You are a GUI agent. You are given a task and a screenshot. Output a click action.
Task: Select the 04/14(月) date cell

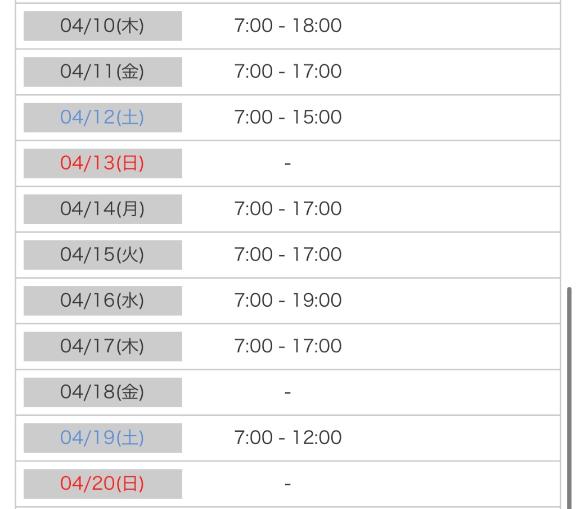tap(103, 209)
